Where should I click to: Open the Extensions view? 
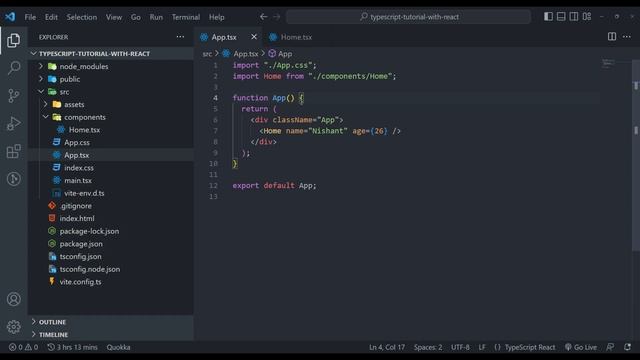click(13, 151)
